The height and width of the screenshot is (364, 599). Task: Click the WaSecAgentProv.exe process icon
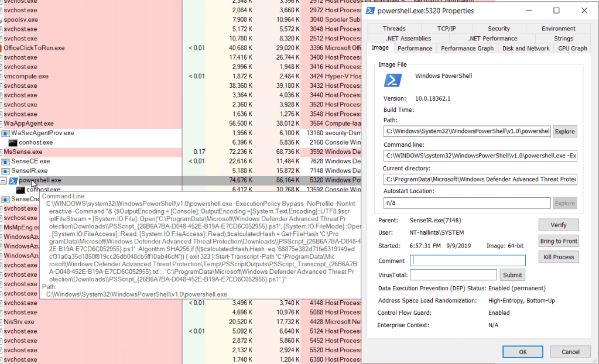[x=6, y=133]
